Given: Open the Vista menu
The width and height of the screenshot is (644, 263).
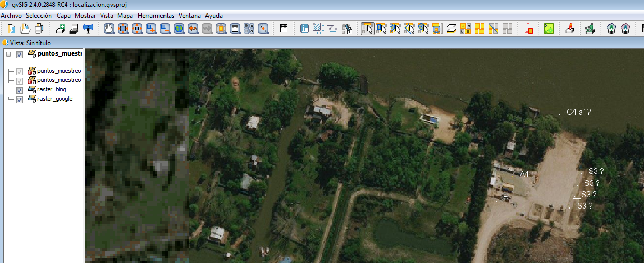Looking at the screenshot, I should pyautogui.click(x=107, y=16).
